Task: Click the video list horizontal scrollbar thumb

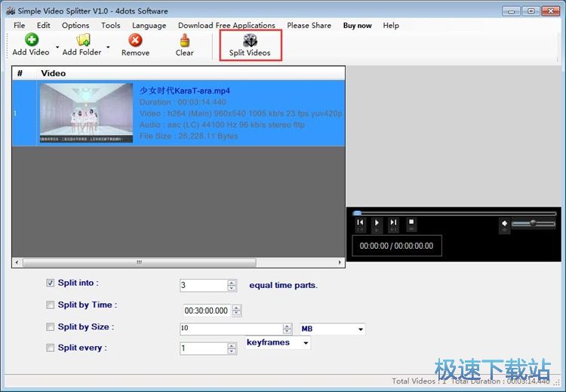Action: click(140, 262)
